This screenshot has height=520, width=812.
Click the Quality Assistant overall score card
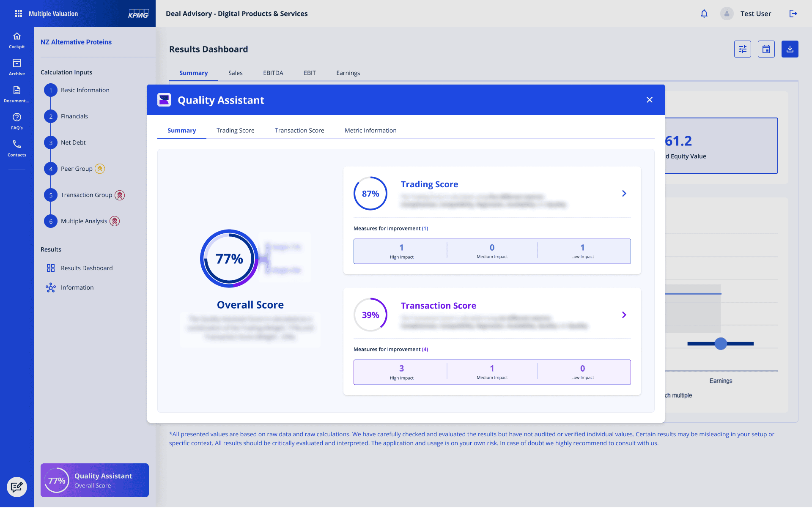95,480
